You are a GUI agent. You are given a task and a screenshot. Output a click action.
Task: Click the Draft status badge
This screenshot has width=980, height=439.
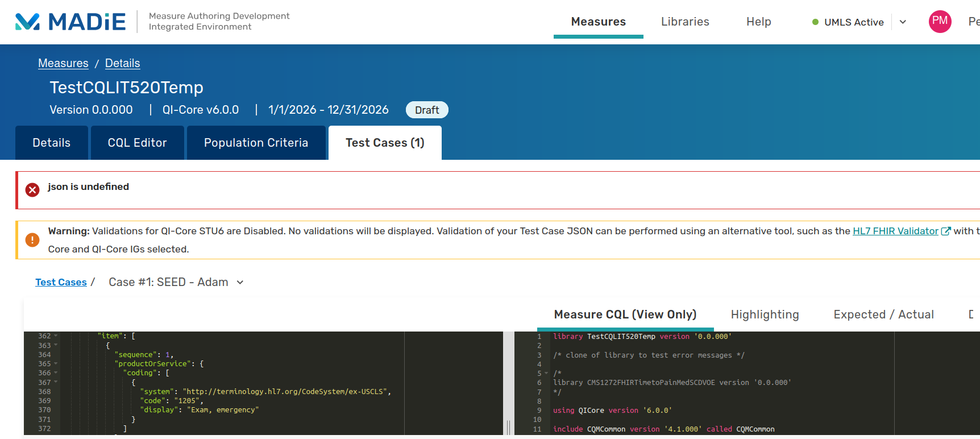click(x=427, y=110)
